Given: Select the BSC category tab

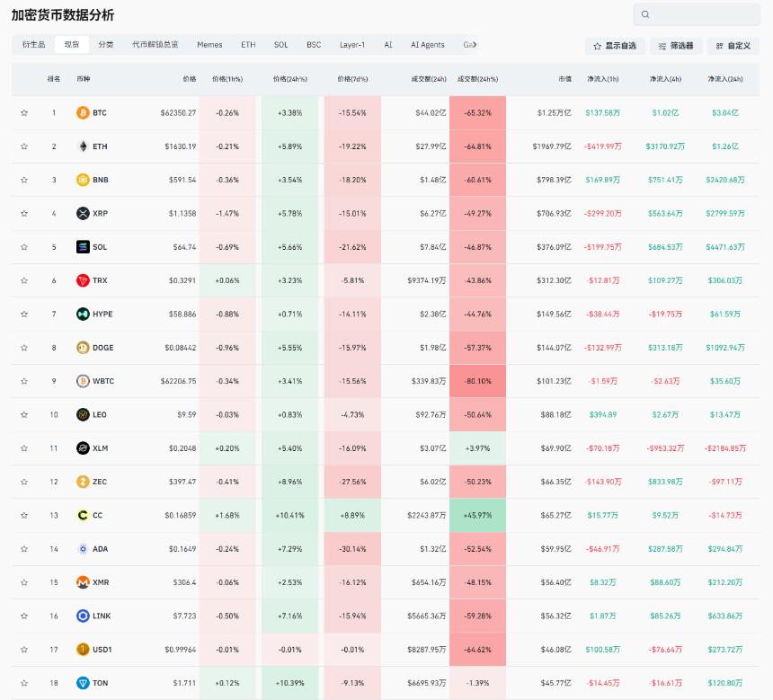Looking at the screenshot, I should click(314, 44).
